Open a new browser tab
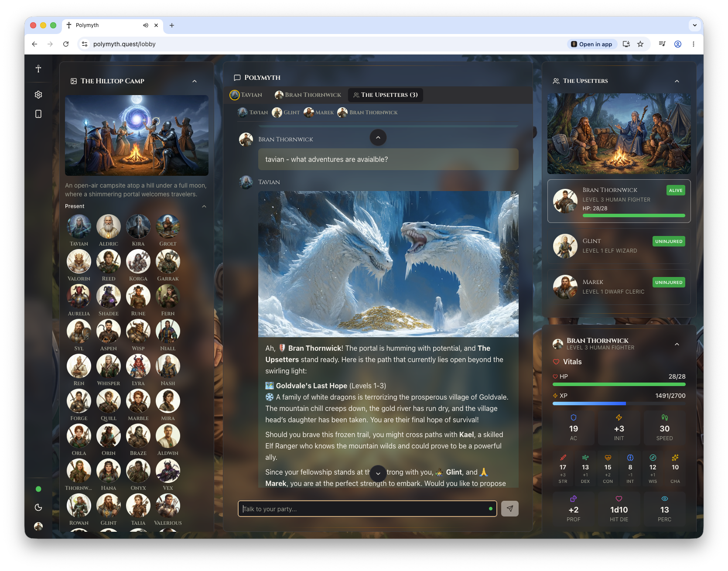The height and width of the screenshot is (571, 728). (x=172, y=25)
